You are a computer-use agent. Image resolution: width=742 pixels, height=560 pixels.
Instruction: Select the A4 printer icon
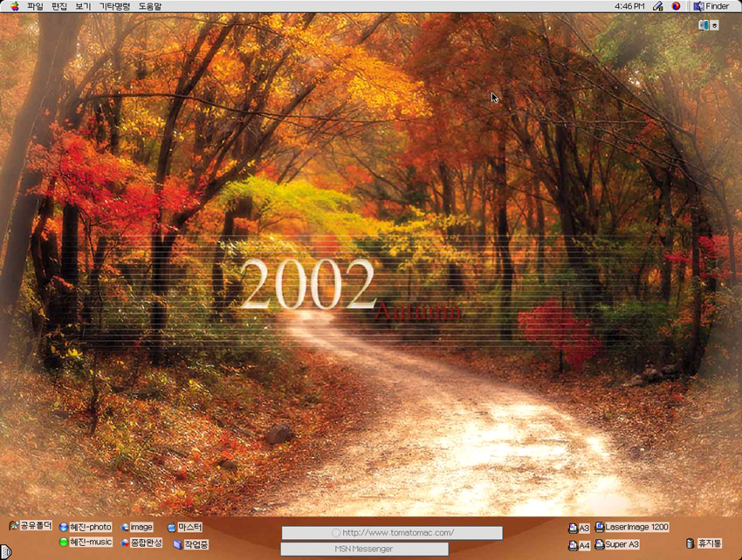click(573, 546)
